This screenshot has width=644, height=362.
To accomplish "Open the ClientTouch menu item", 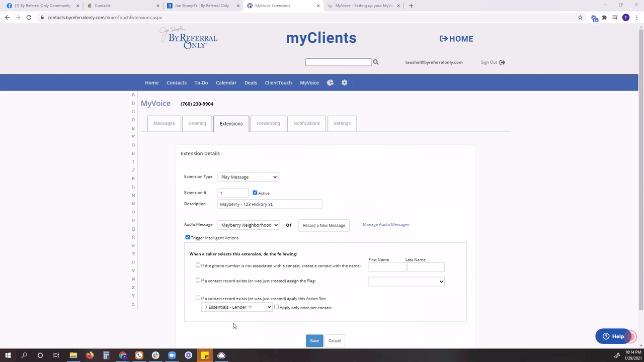I will pyautogui.click(x=278, y=82).
